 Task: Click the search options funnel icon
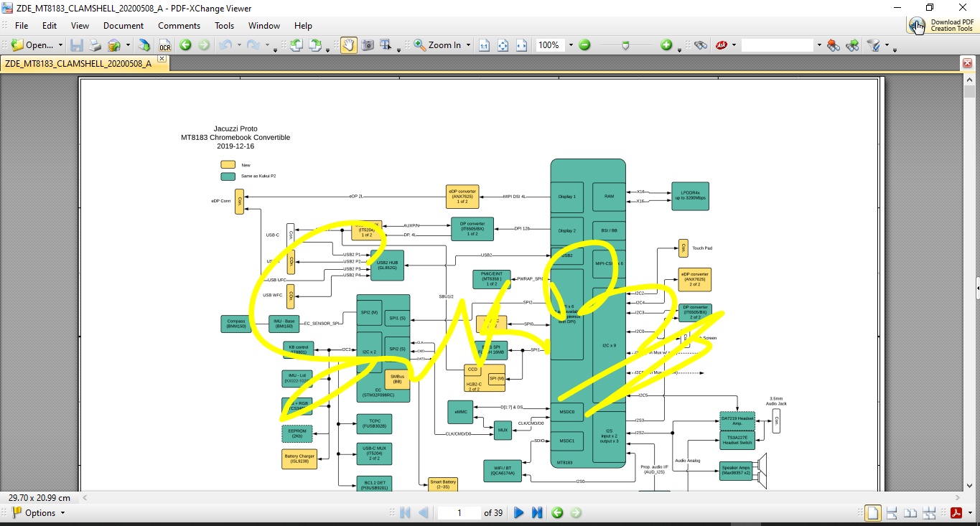point(874,45)
